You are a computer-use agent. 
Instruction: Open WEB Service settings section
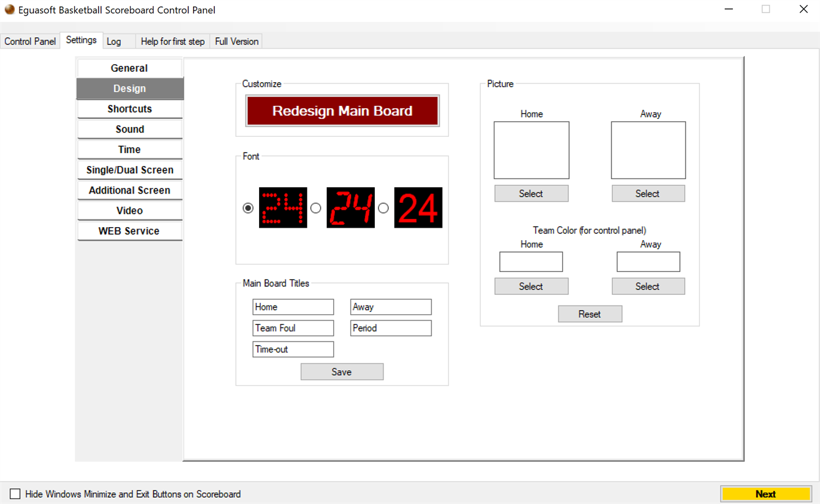coord(130,231)
